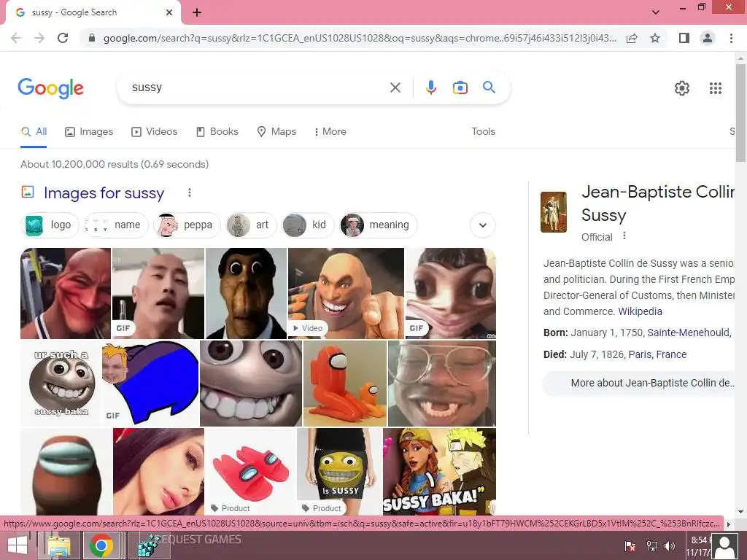Reload the current page

click(63, 38)
